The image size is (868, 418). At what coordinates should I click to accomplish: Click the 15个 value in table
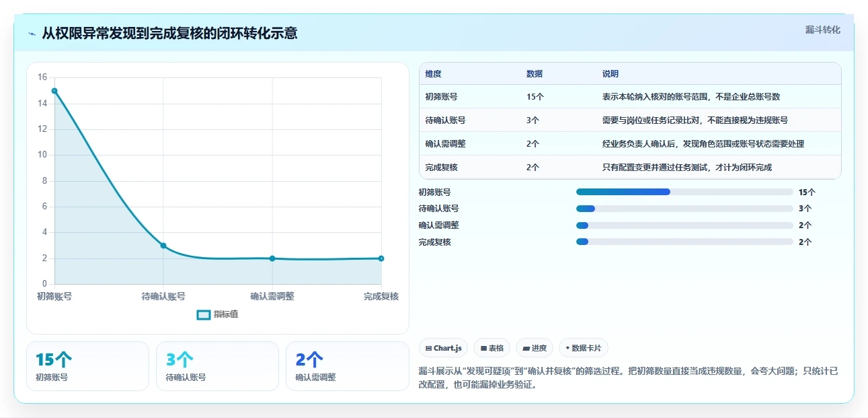[535, 96]
